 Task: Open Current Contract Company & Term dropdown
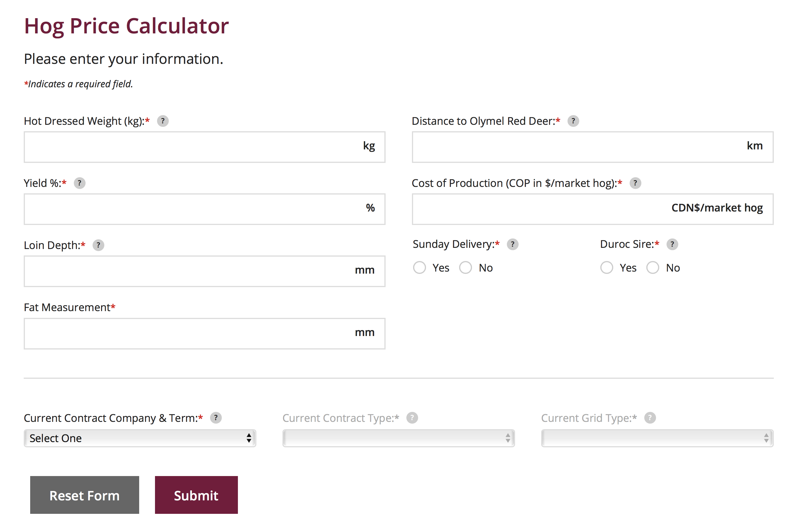click(x=140, y=438)
